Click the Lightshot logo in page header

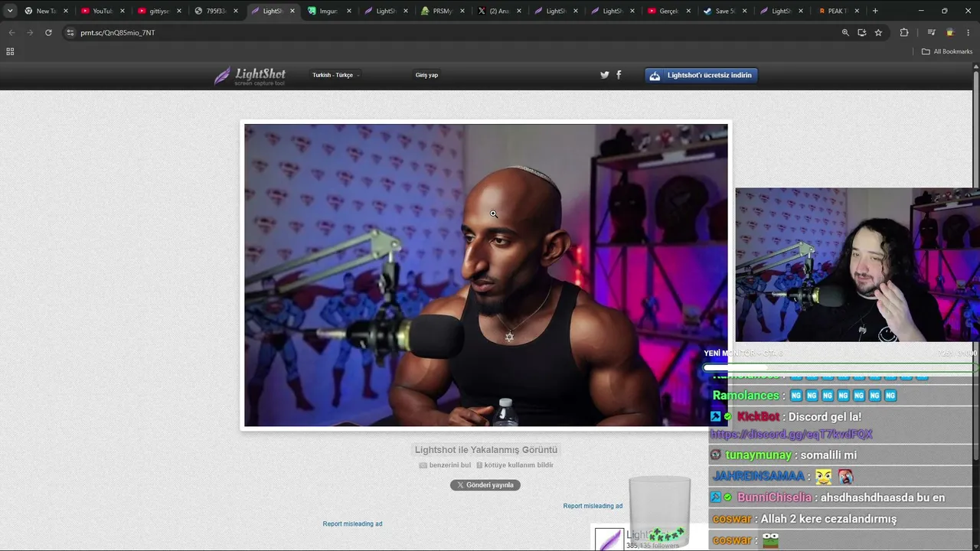pos(250,75)
